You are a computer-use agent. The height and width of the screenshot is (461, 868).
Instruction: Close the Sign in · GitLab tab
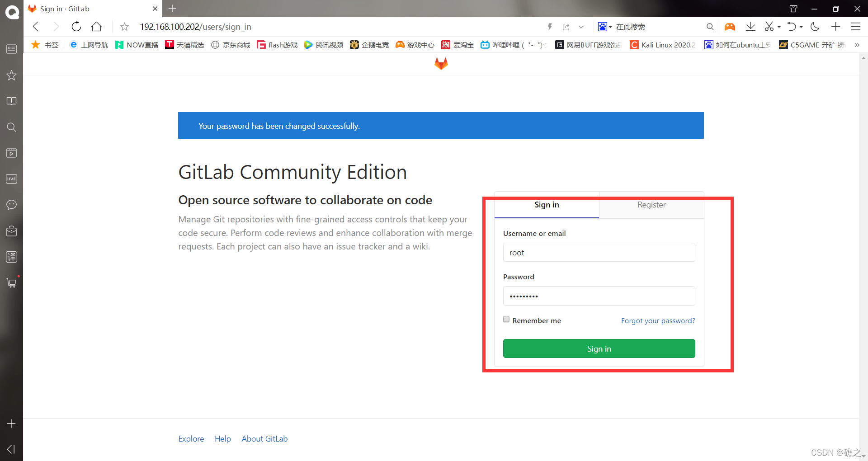[155, 9]
